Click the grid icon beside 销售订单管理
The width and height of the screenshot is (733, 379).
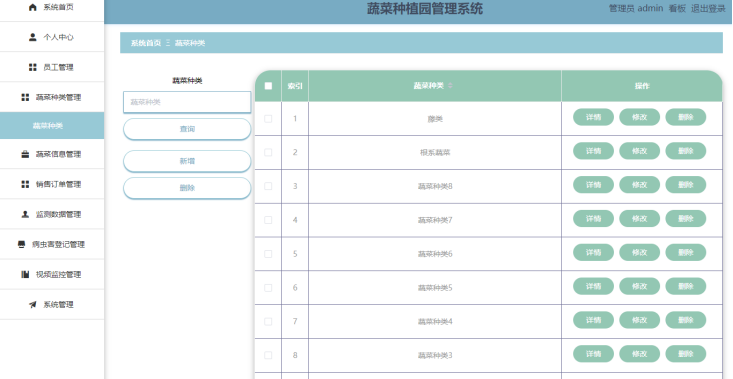click(25, 184)
